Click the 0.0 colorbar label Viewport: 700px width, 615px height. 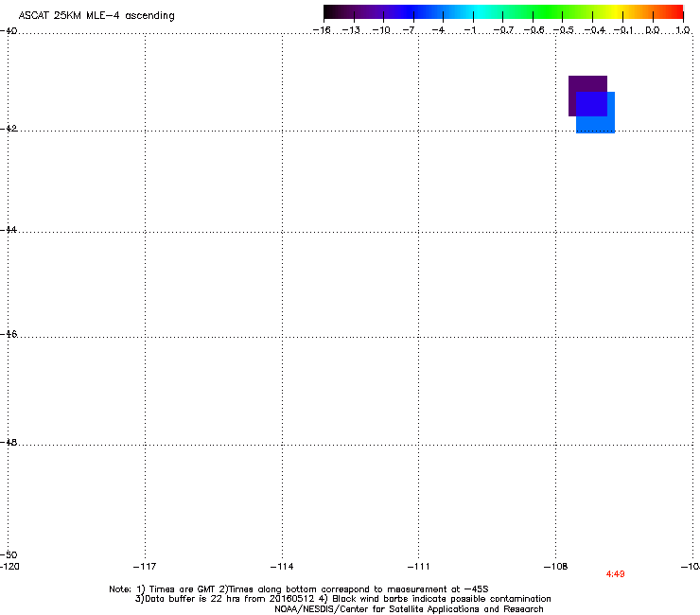tap(653, 30)
